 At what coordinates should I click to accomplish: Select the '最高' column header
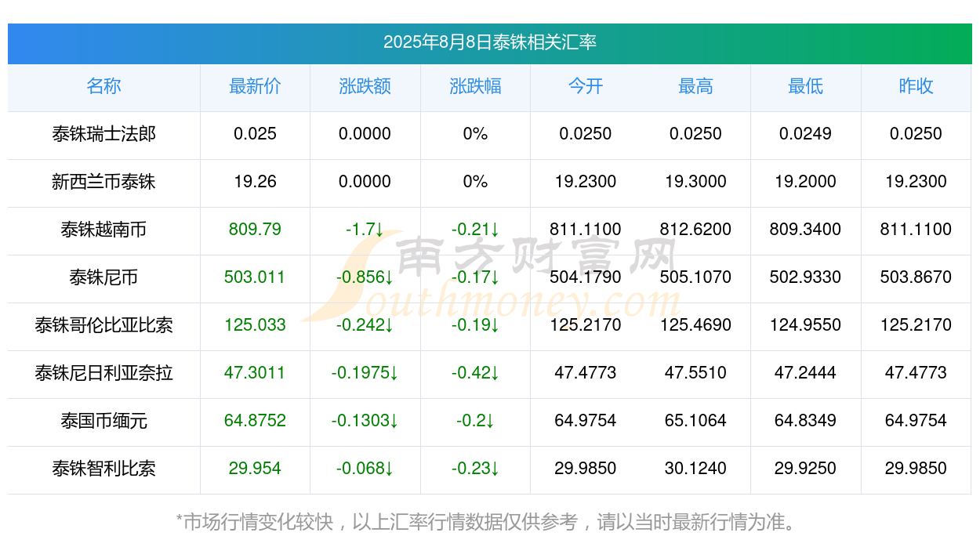695,86
